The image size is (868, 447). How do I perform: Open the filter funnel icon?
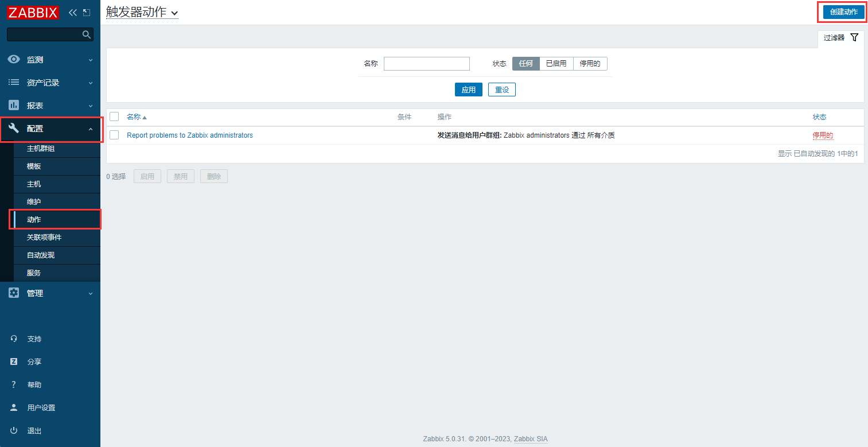[854, 37]
